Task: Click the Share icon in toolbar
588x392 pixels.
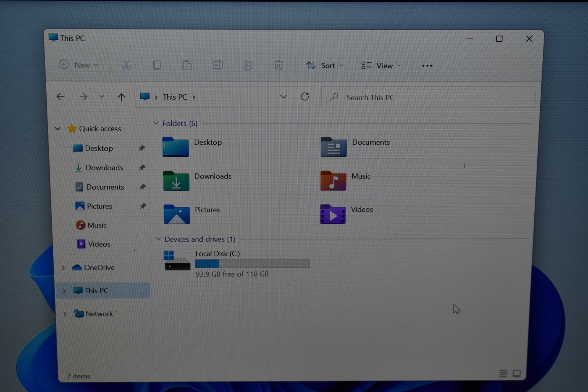Action: pos(248,65)
